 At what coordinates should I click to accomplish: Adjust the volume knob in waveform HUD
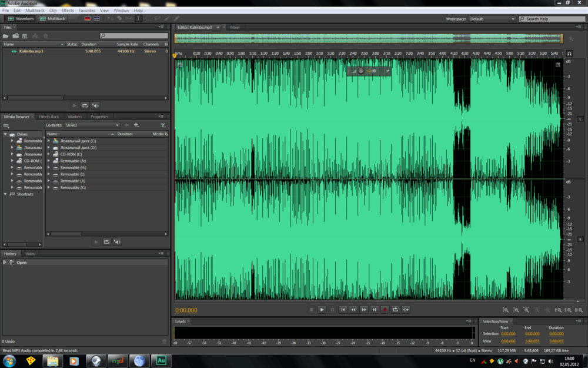tap(361, 71)
